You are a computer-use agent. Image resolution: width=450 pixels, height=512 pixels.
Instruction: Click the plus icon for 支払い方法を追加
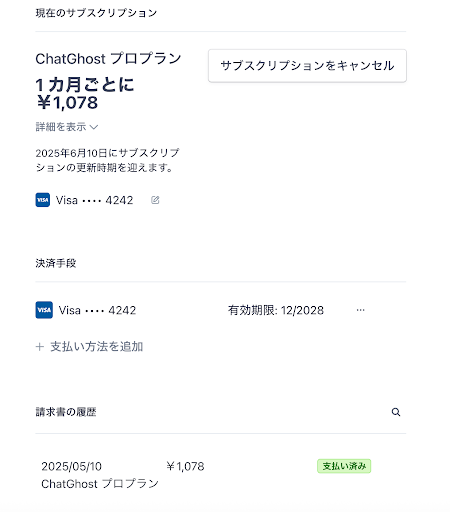40,347
